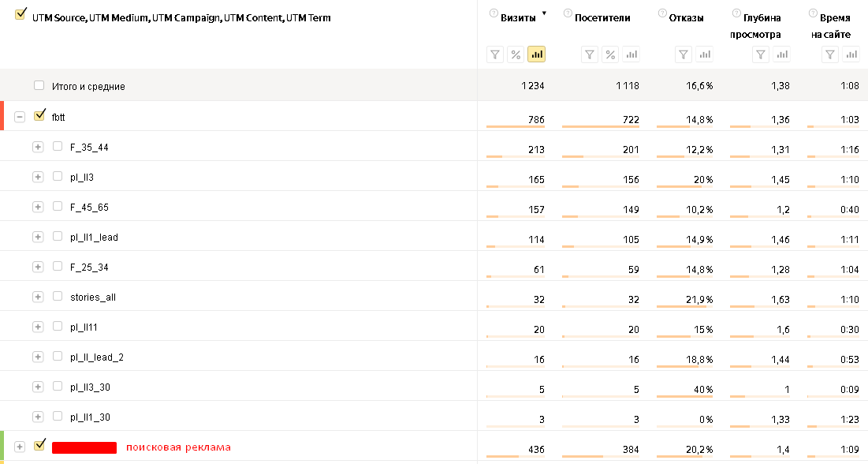This screenshot has width=868, height=464.
Task: Uncheck the fbtt source checkbox
Action: (39, 116)
